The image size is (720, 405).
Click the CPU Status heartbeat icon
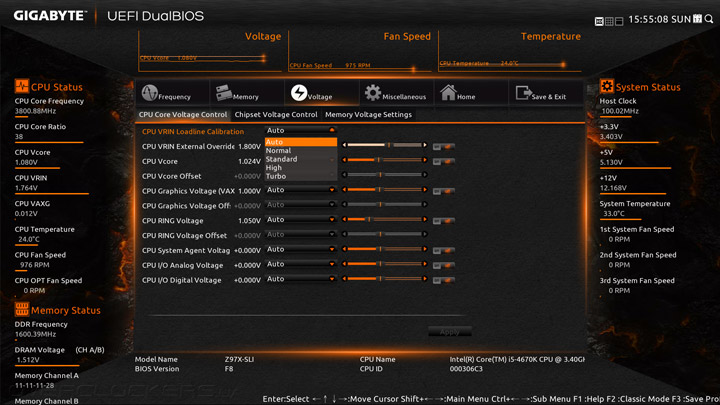click(x=22, y=86)
